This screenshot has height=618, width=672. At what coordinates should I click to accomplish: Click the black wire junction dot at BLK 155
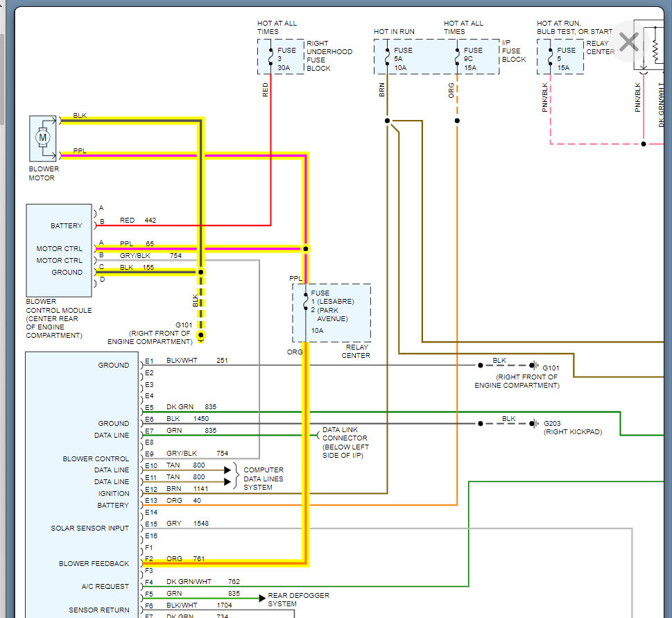(x=201, y=272)
